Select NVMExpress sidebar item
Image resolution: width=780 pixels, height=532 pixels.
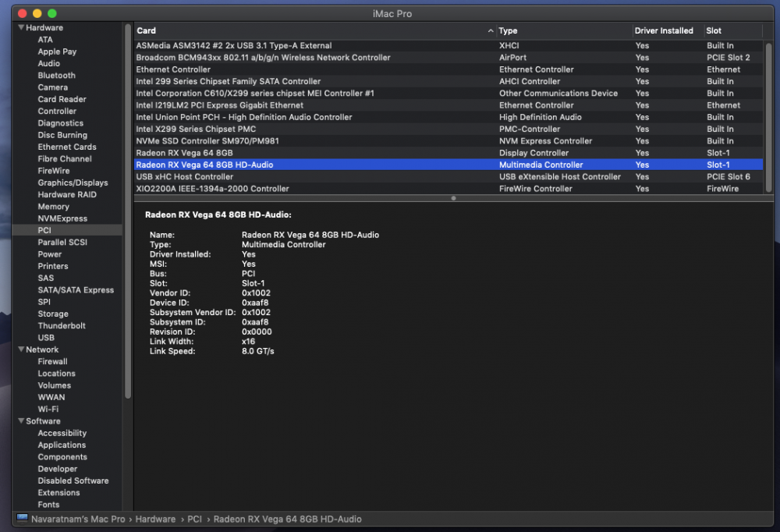click(x=62, y=218)
